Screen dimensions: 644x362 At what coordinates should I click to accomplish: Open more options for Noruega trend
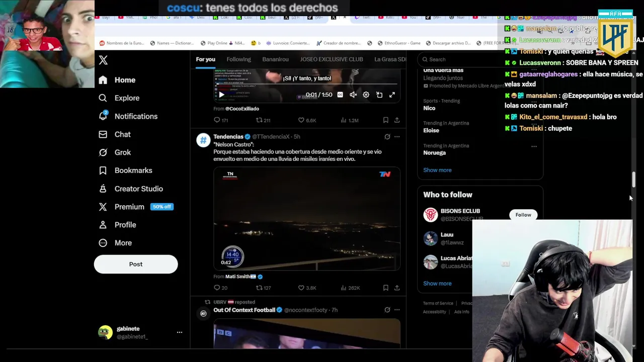coord(534,146)
